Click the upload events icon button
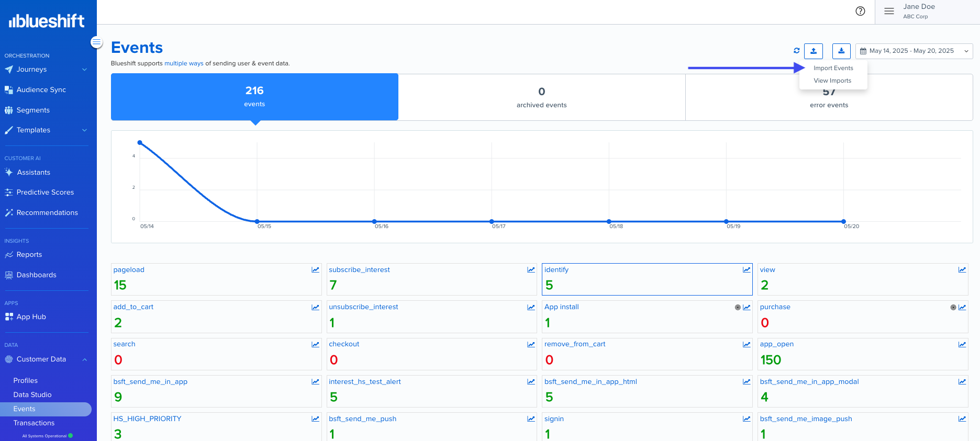The height and width of the screenshot is (441, 980). [814, 51]
